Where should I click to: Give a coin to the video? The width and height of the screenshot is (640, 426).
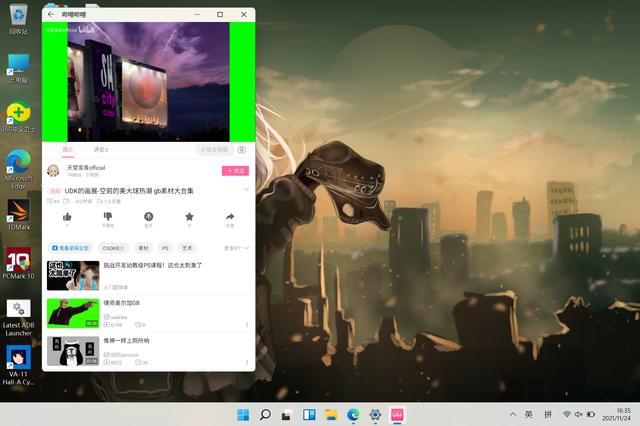click(x=149, y=217)
